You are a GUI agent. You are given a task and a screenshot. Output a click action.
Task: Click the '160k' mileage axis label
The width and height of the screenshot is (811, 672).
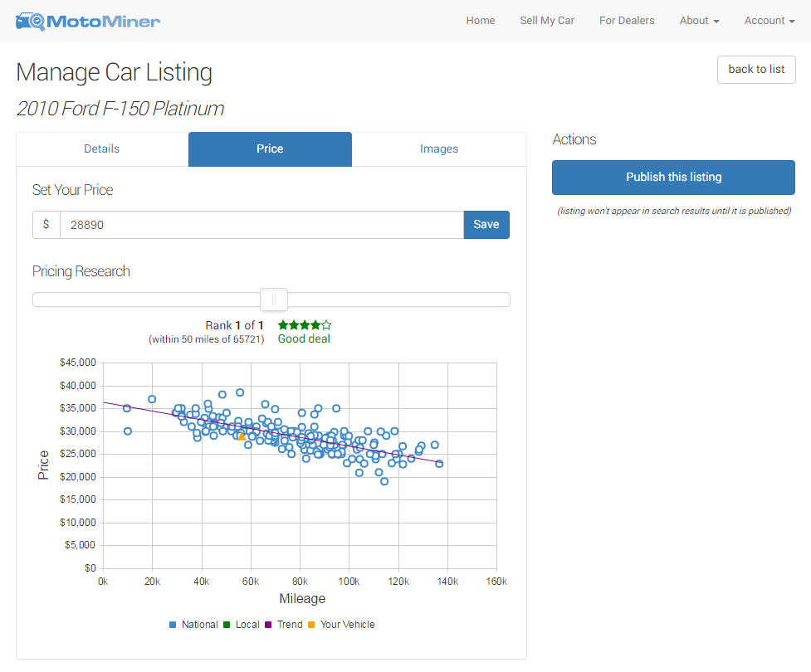point(496,582)
